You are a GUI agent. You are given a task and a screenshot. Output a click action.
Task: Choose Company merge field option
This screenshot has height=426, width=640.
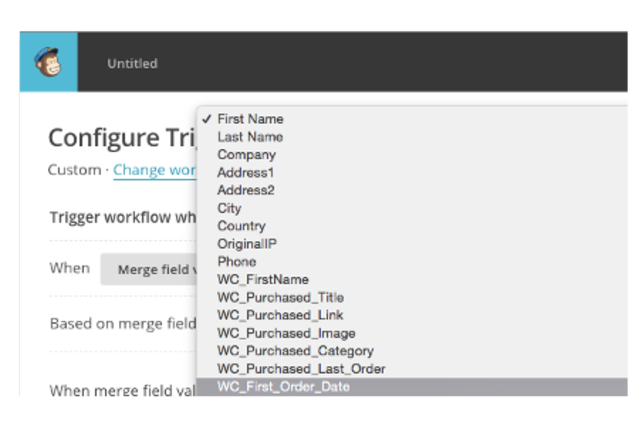click(x=412, y=155)
